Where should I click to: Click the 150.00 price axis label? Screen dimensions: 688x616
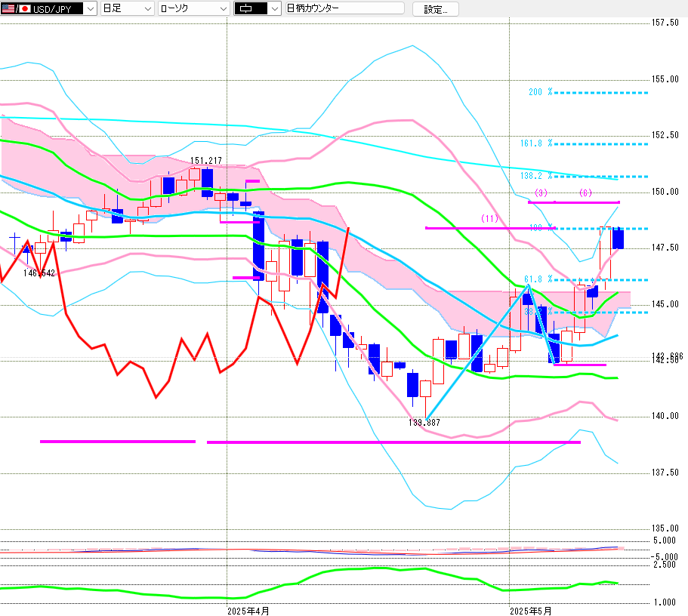tap(665, 192)
